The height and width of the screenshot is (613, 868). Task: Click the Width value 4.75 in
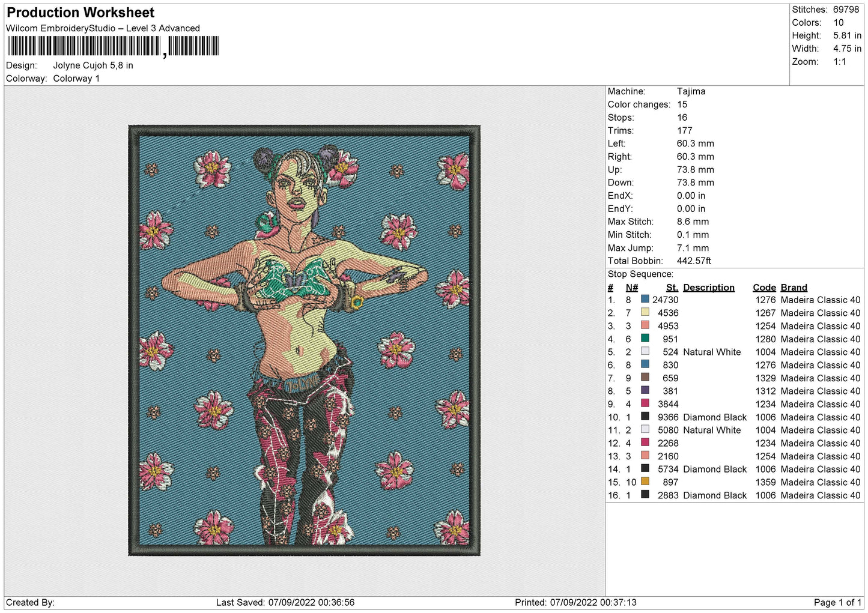(847, 49)
